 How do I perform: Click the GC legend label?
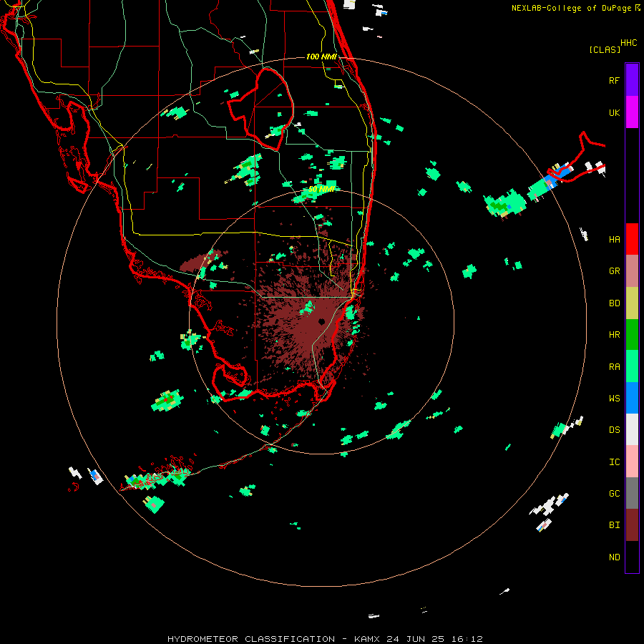click(x=614, y=494)
